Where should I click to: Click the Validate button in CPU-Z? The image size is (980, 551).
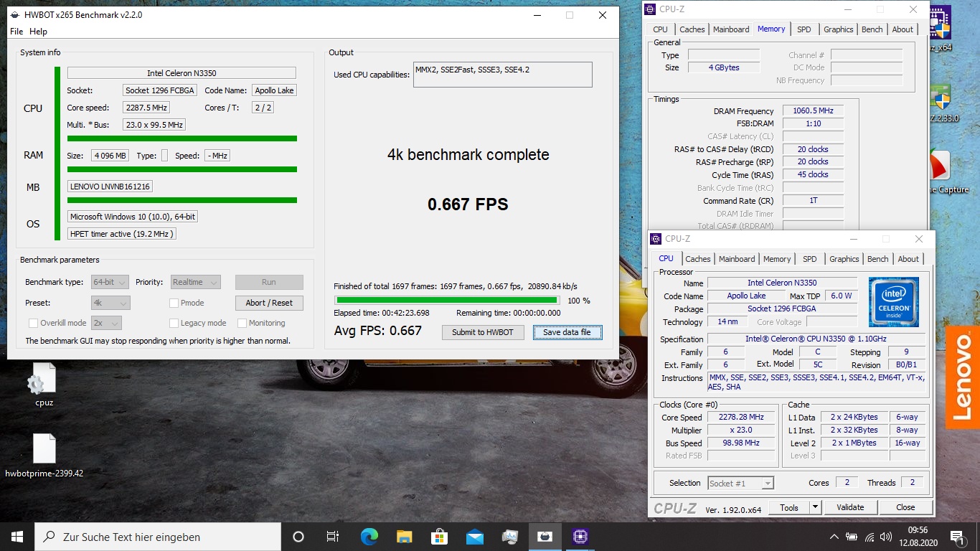[850, 507]
